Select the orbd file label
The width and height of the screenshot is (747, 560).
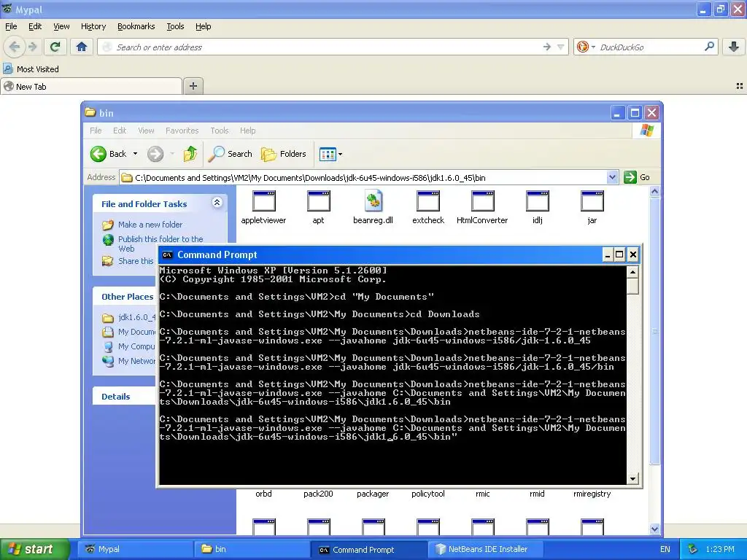point(263,494)
